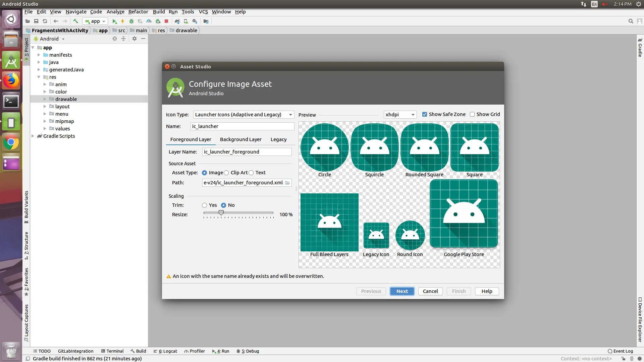The width and height of the screenshot is (644, 362).
Task: Open the xhdpi density dropdown
Action: point(400,115)
